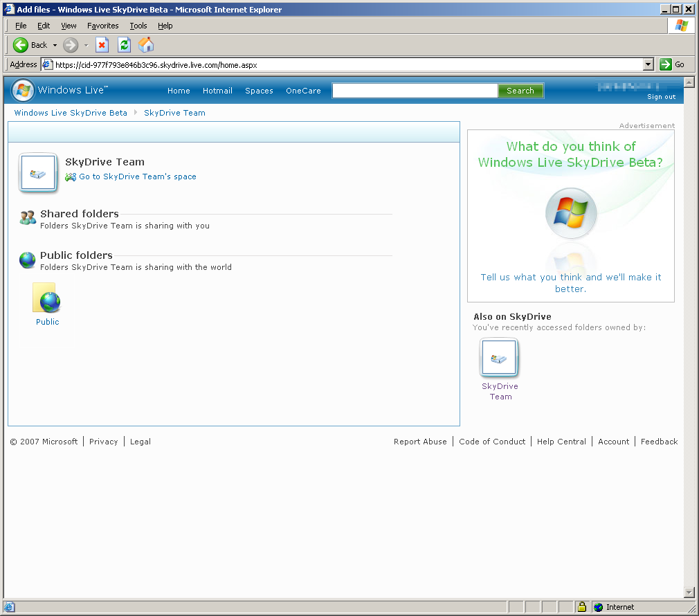This screenshot has height=616, width=699.
Task: Click the Internet zone globe icon
Action: click(598, 607)
